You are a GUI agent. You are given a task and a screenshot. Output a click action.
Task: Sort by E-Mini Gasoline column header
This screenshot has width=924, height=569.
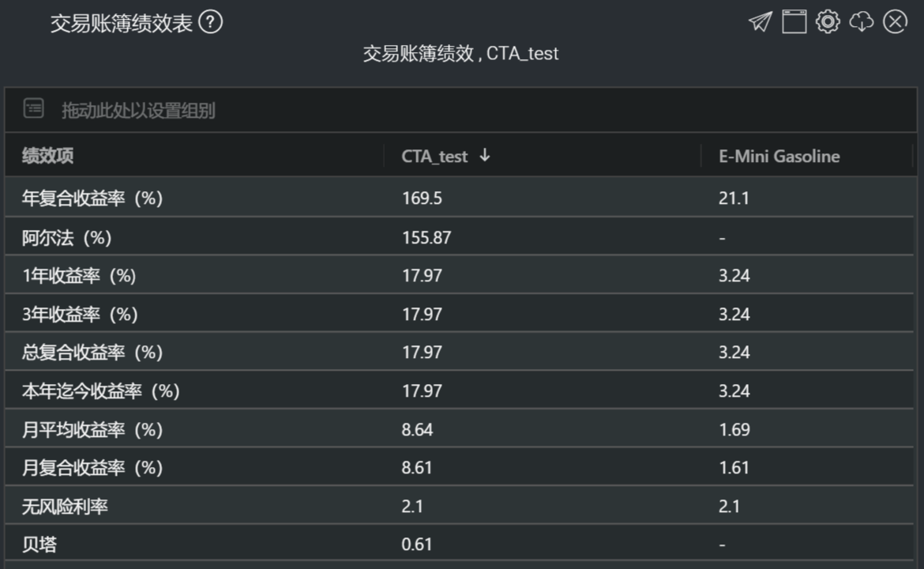coord(779,156)
